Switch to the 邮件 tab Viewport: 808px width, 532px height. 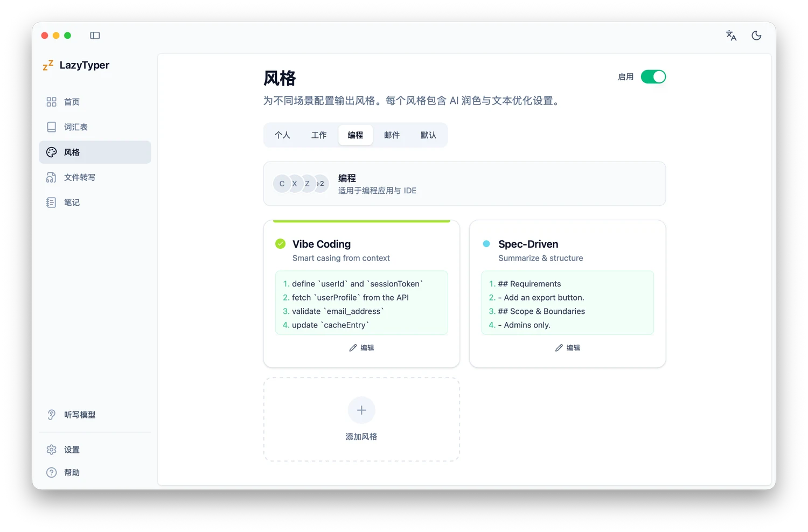tap(392, 135)
